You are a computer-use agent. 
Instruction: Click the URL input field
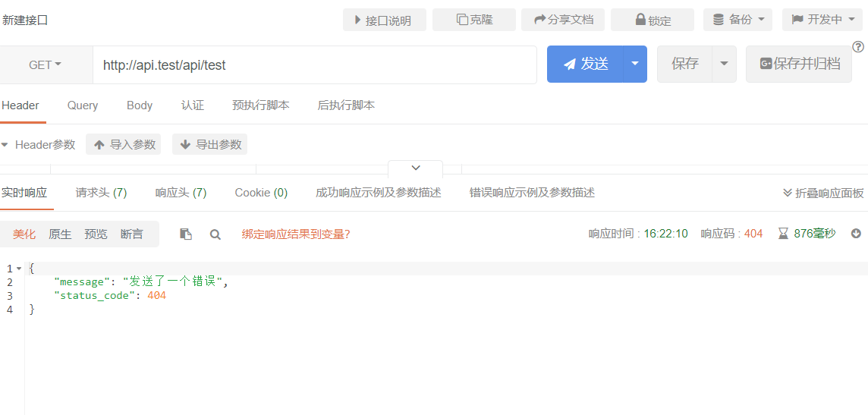click(x=314, y=64)
